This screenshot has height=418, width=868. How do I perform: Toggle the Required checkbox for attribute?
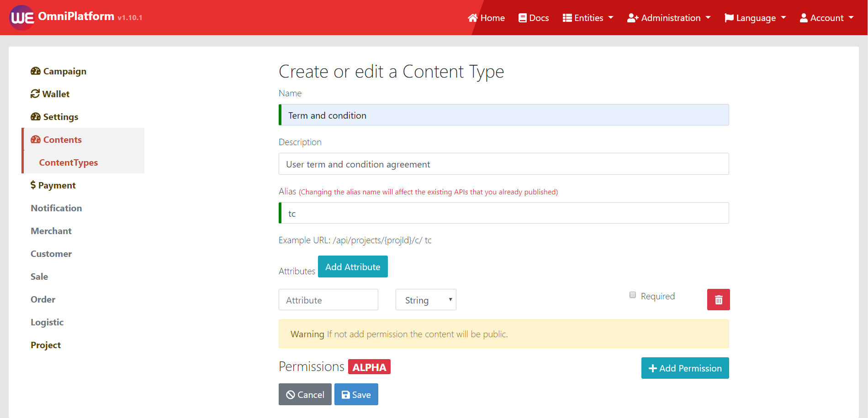coord(633,295)
